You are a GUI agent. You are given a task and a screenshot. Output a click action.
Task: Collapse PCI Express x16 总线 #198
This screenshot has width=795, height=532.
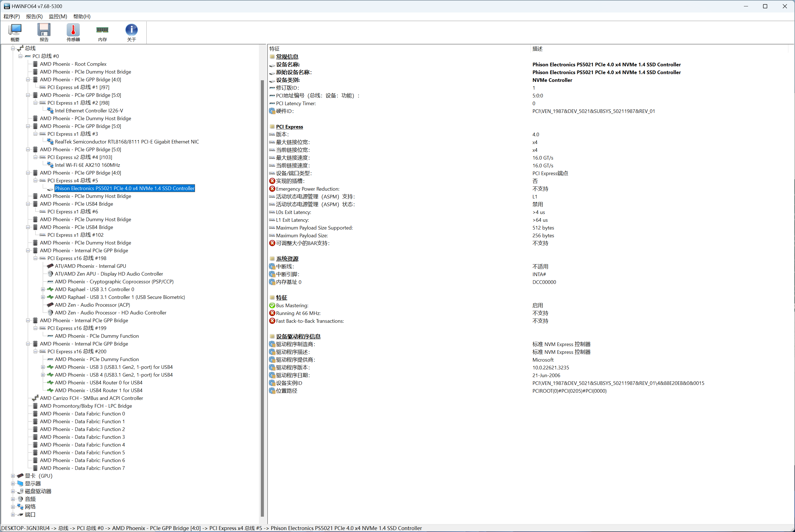[x=35, y=258]
